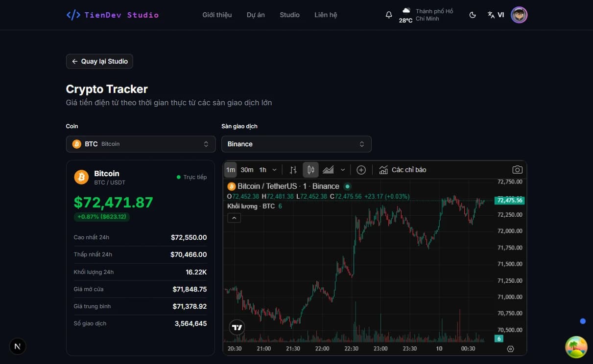
Task: Click the Giá mở cửa value $71,848.75
Action: [190, 289]
